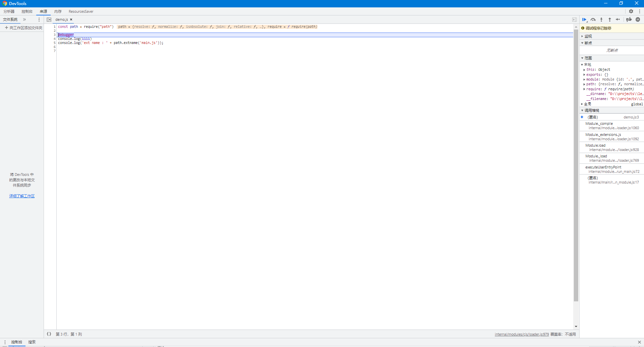Expand the require scope entry

tap(584, 89)
